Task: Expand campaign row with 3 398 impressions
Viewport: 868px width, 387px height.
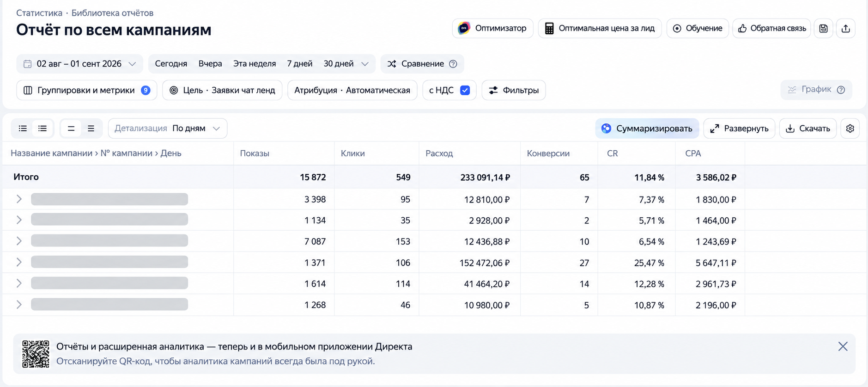Action: coord(19,199)
